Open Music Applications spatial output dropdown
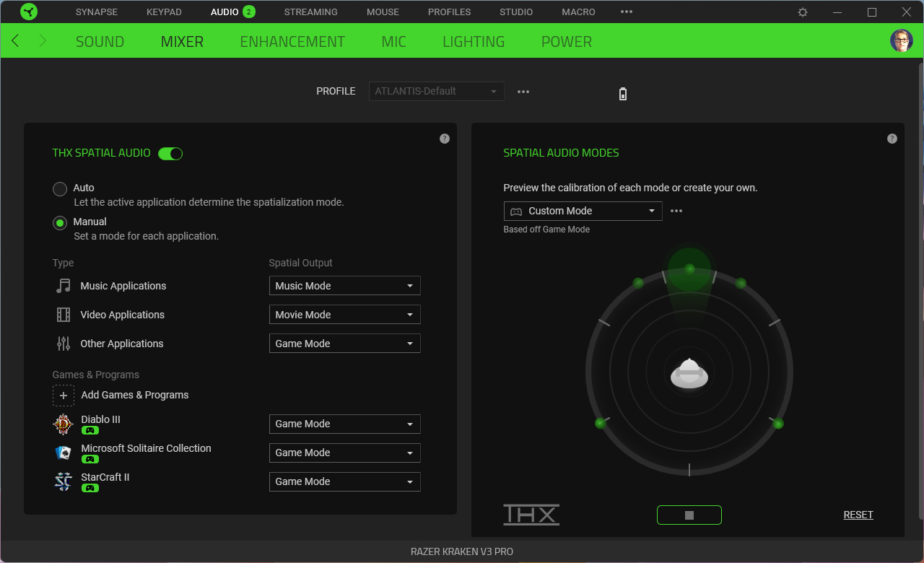Viewport: 924px width, 563px height. click(x=344, y=286)
